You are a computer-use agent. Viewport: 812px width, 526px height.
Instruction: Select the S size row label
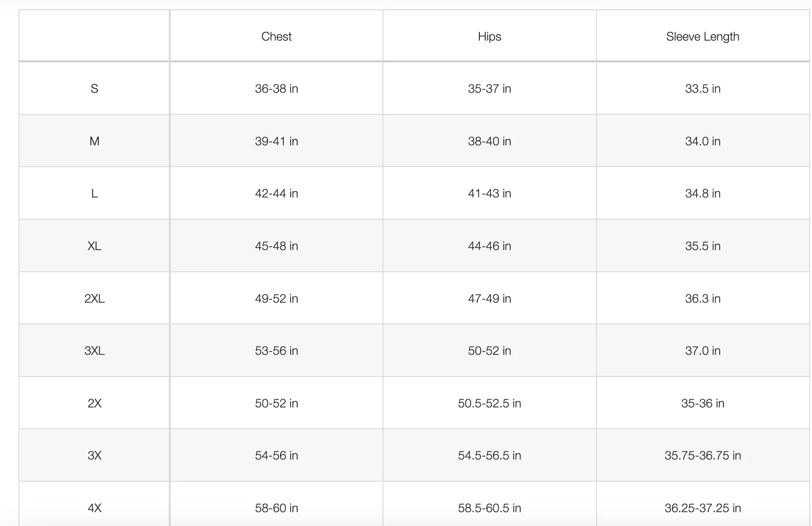(x=95, y=89)
